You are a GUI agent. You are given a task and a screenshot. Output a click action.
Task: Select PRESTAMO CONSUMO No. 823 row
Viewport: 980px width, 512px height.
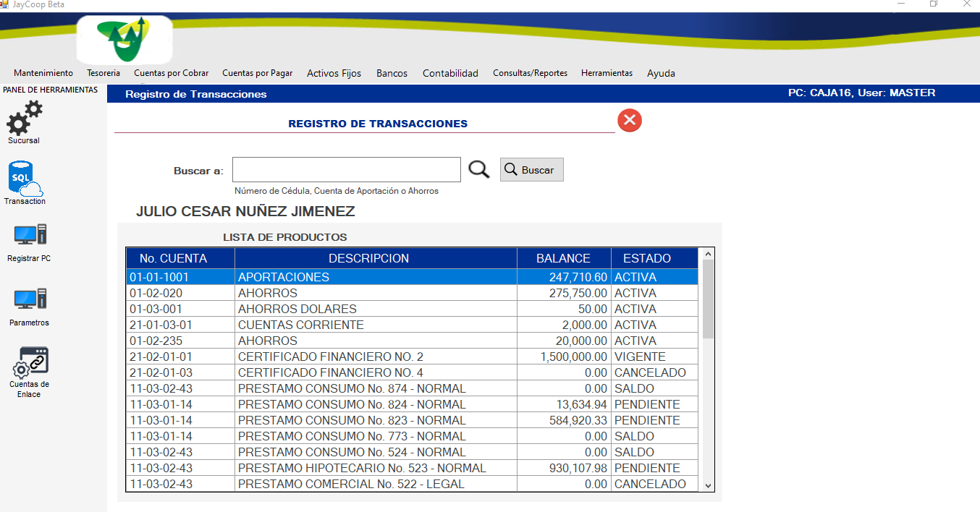(413, 420)
